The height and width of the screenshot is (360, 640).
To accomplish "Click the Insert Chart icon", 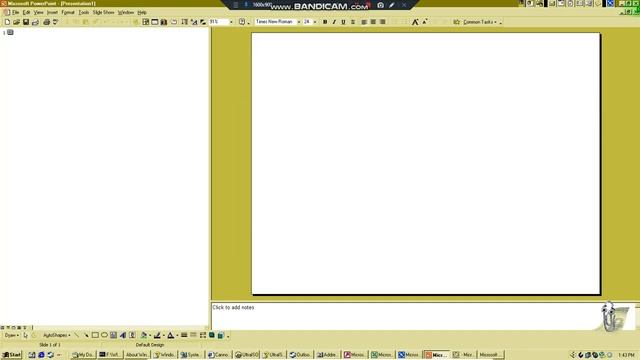I will (164, 22).
